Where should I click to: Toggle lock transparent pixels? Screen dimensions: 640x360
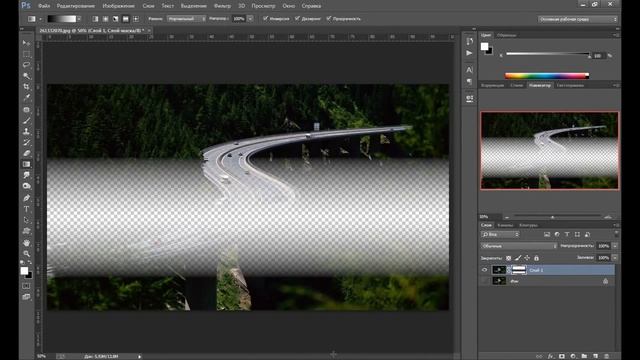tap(509, 258)
